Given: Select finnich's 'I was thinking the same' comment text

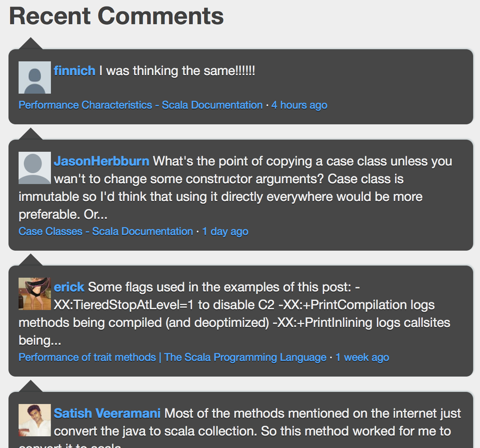Looking at the screenshot, I should pos(177,71).
